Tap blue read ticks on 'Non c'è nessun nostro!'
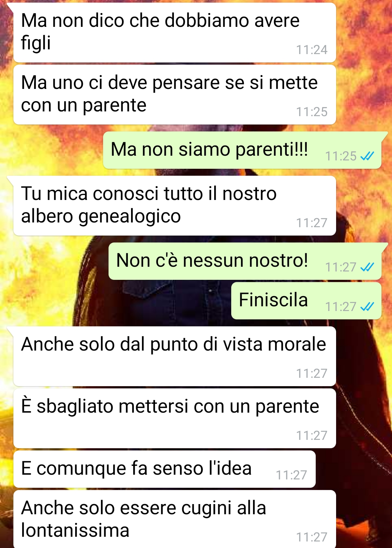This screenshot has width=392, height=548. pos(367,267)
